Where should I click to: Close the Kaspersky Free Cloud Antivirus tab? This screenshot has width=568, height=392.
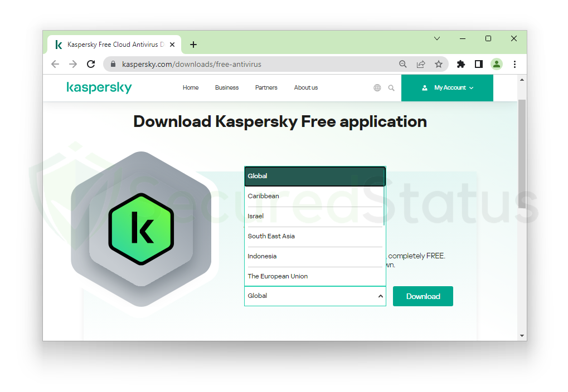pyautogui.click(x=172, y=45)
